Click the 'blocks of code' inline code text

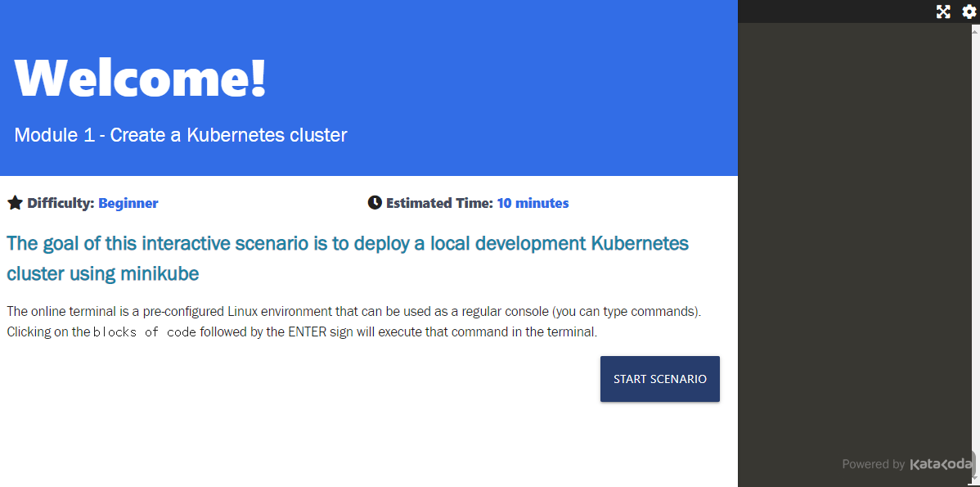(145, 332)
